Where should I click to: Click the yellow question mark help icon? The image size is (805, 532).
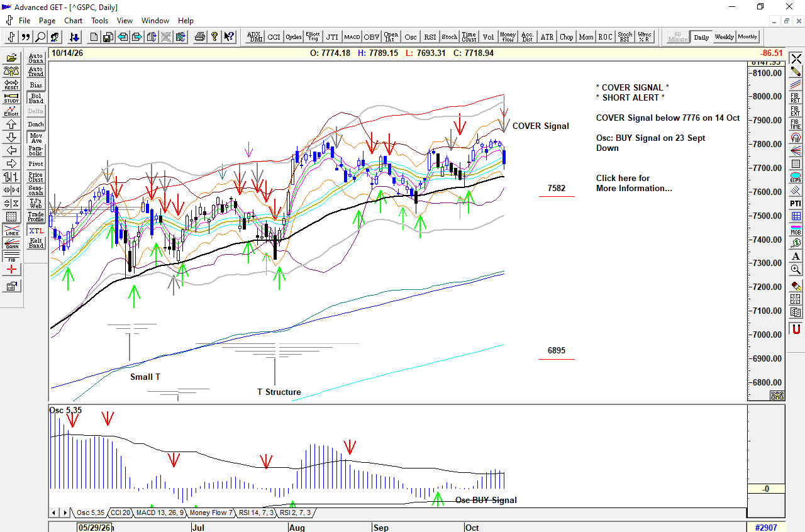tap(214, 37)
